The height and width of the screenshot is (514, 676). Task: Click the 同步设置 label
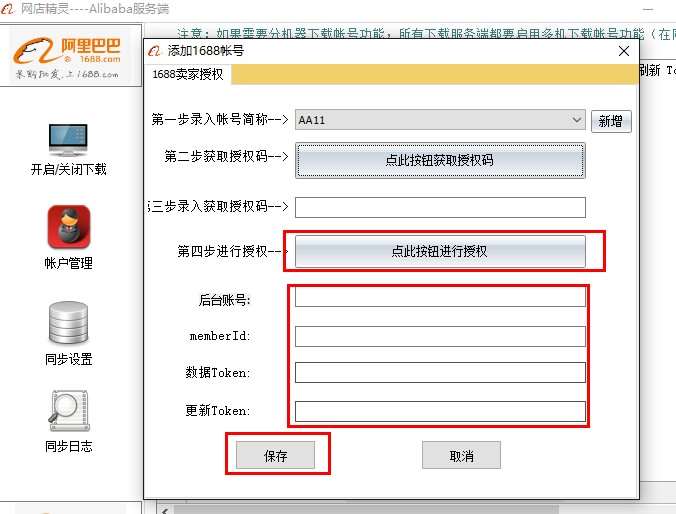(x=69, y=359)
